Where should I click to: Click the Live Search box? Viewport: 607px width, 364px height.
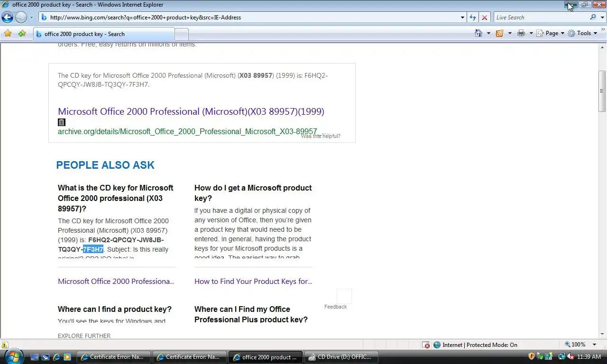tap(541, 18)
